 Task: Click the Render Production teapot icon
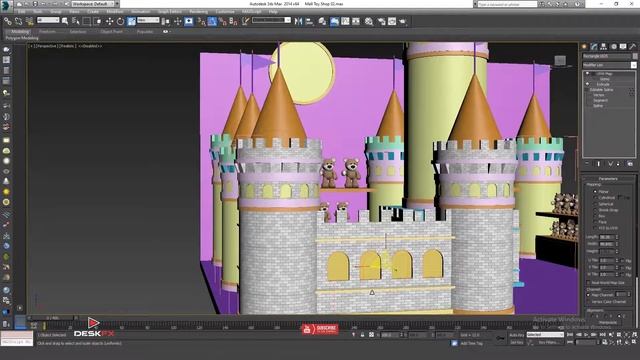(x=403, y=21)
